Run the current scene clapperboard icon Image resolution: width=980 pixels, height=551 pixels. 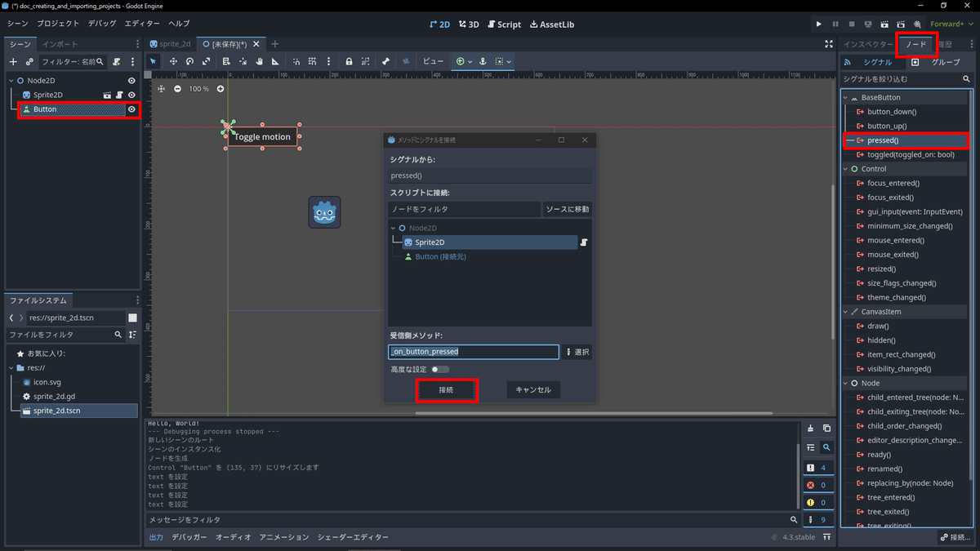pos(884,24)
